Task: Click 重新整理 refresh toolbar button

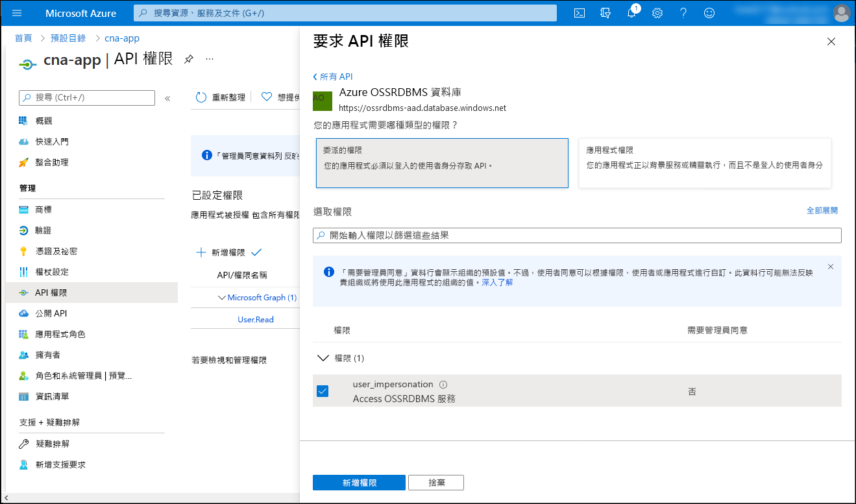Action: coord(221,97)
